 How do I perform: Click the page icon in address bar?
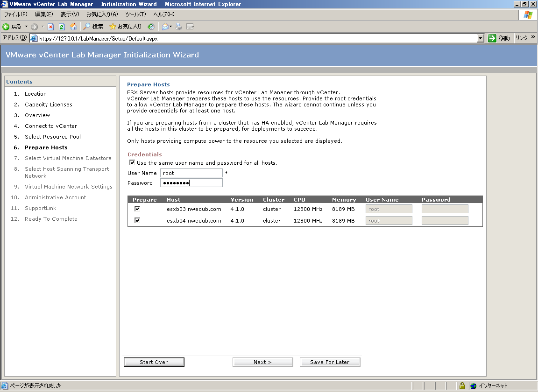[x=34, y=38]
